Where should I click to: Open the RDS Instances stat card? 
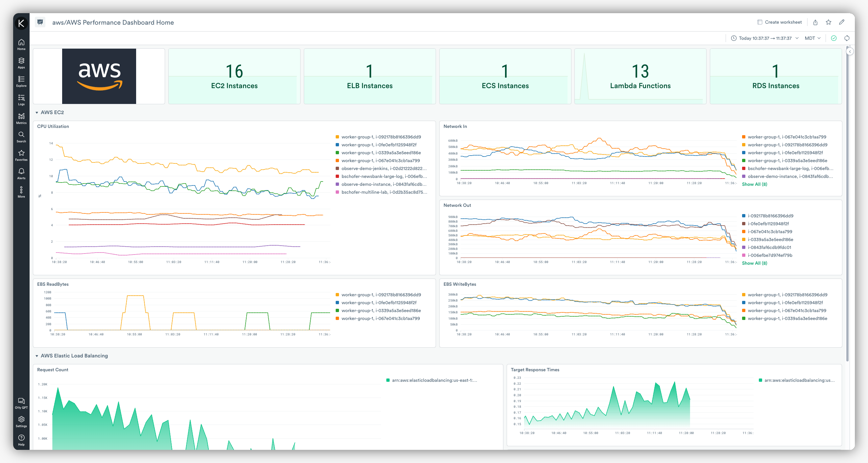(x=776, y=76)
